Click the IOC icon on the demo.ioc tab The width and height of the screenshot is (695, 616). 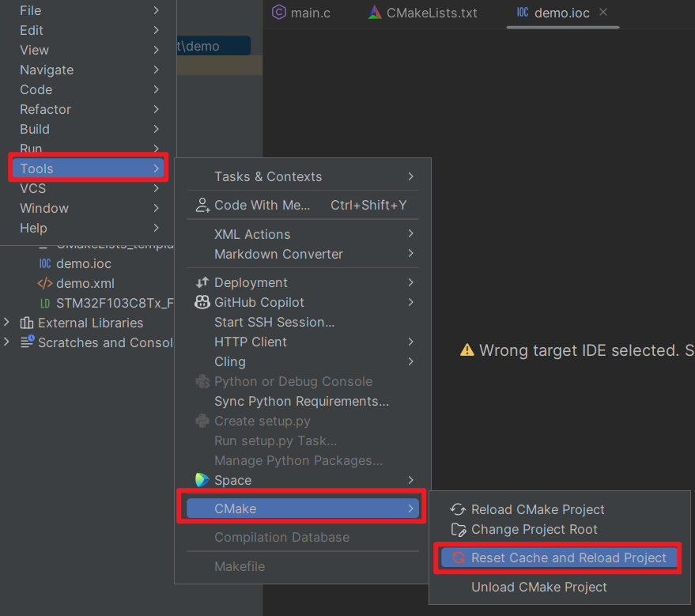tap(523, 13)
